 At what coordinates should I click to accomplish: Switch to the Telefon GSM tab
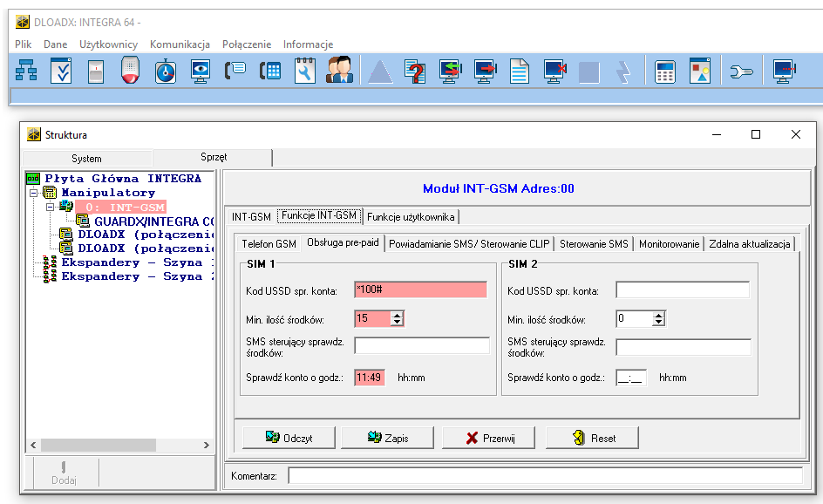coord(269,244)
